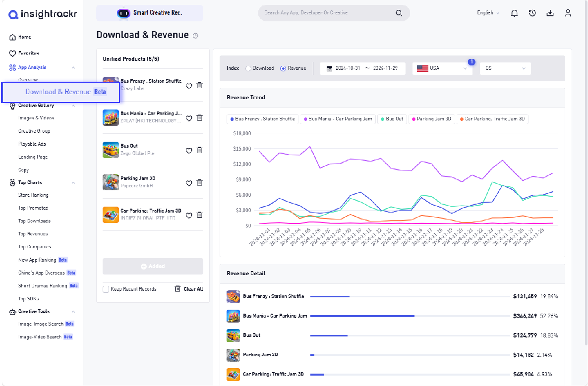Image resolution: width=588 pixels, height=386 pixels.
Task: Open the USA country dropdown
Action: (x=443, y=68)
